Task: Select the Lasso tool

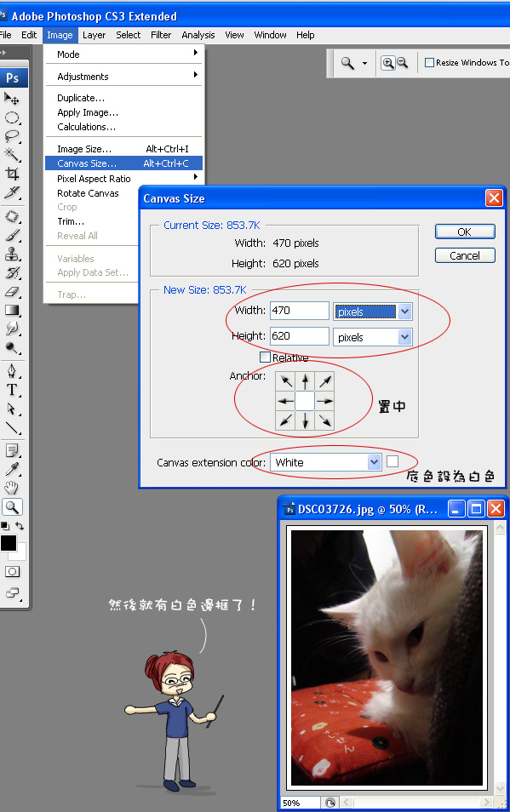Action: [12, 136]
